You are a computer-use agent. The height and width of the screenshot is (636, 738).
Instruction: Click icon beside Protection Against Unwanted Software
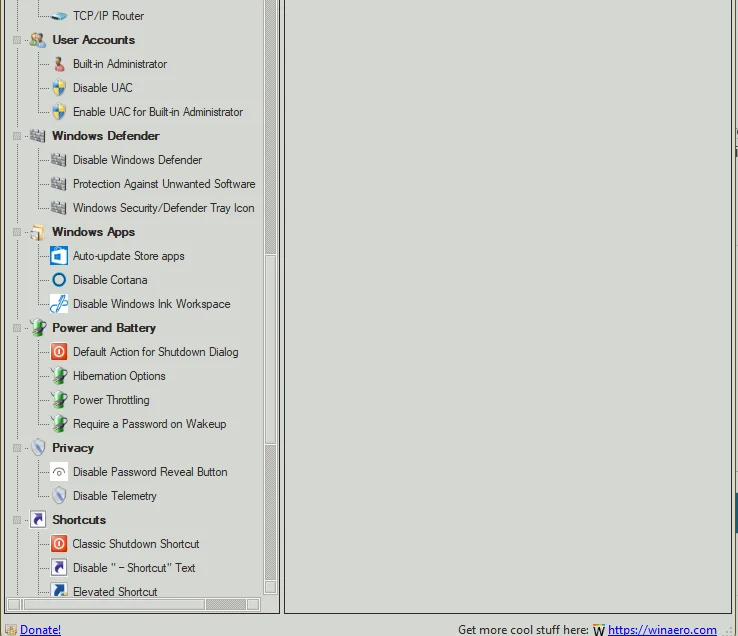[x=59, y=184]
